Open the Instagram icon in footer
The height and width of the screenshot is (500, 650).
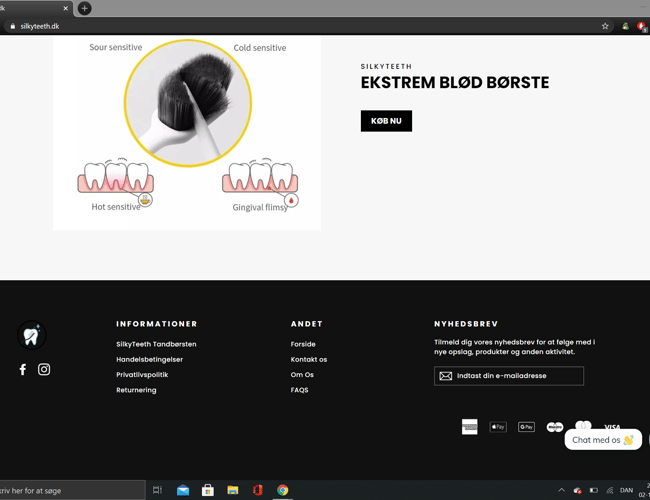[44, 369]
